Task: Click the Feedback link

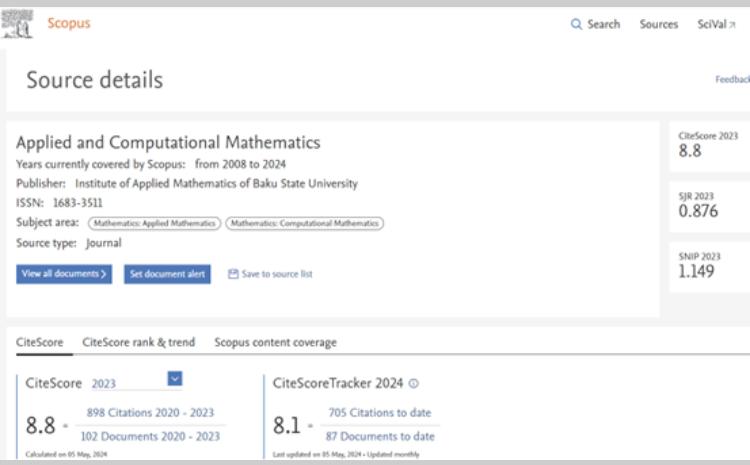Action: (x=732, y=79)
